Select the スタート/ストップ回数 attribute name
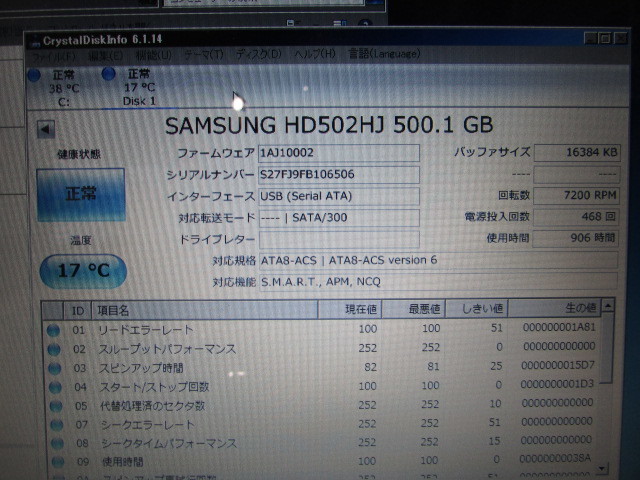This screenshot has height=480, width=640. (x=155, y=387)
